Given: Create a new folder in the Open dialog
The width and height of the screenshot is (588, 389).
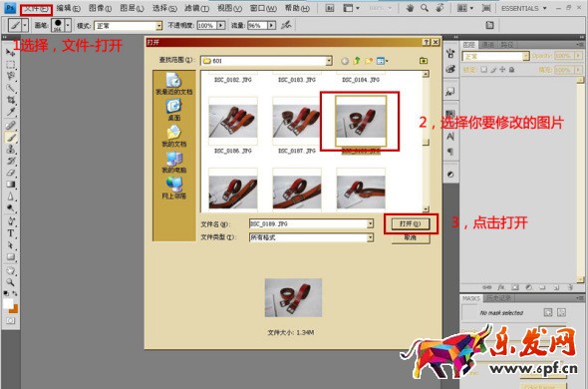Looking at the screenshot, I should click(x=369, y=61).
